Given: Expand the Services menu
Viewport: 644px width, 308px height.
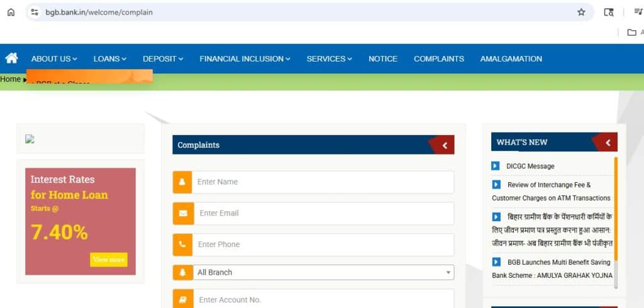Looking at the screenshot, I should (330, 58).
